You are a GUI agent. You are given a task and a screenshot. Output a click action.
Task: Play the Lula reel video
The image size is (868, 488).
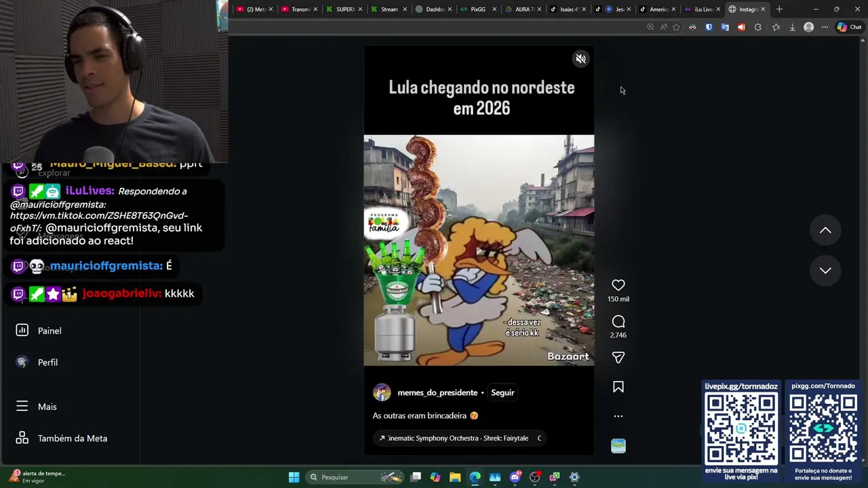(479, 250)
